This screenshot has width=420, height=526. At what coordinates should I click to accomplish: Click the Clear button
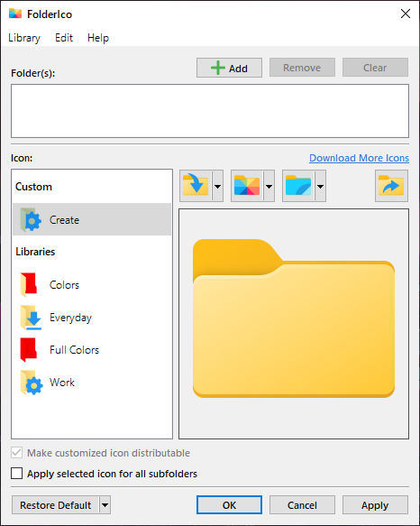click(x=375, y=68)
